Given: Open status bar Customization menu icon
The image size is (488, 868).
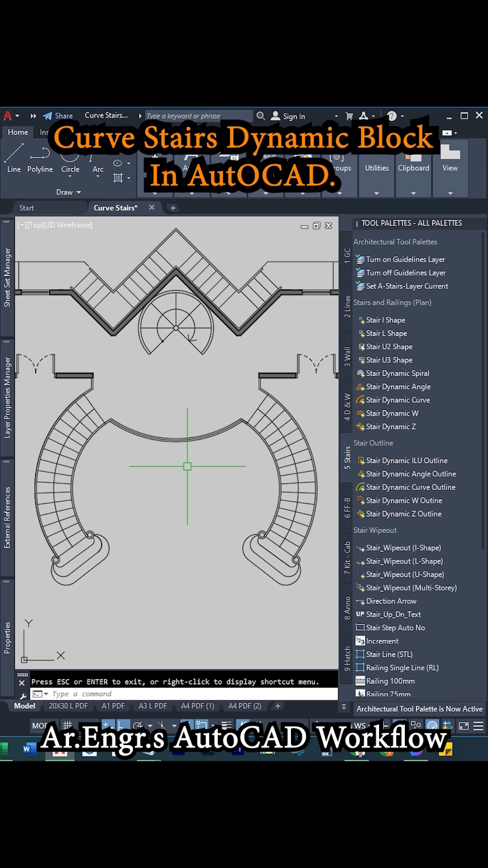Looking at the screenshot, I should pyautogui.click(x=478, y=726).
